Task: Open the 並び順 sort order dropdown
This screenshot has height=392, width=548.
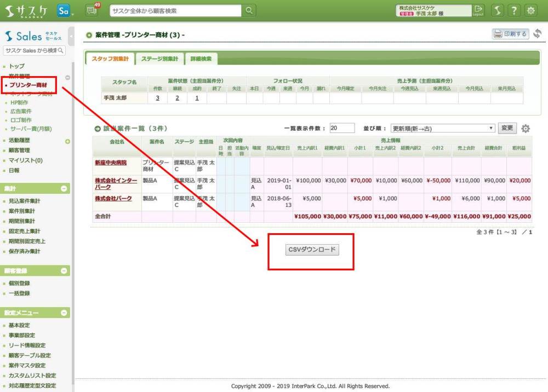Action: coord(442,128)
